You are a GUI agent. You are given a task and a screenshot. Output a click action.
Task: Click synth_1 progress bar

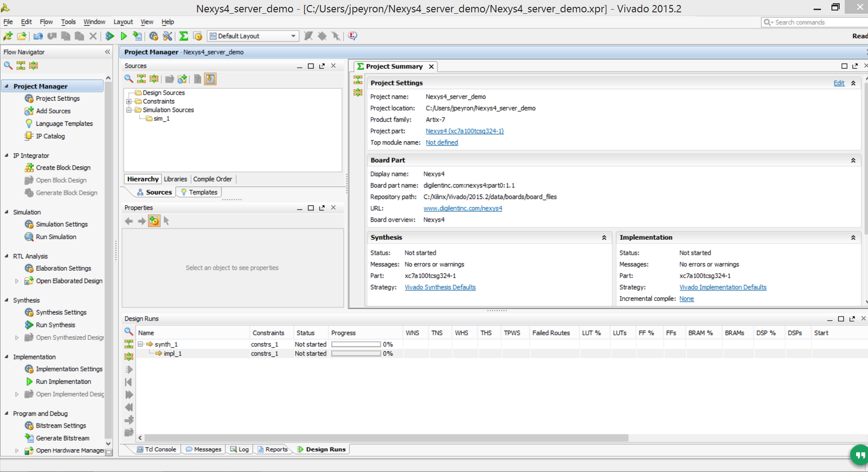tap(356, 344)
